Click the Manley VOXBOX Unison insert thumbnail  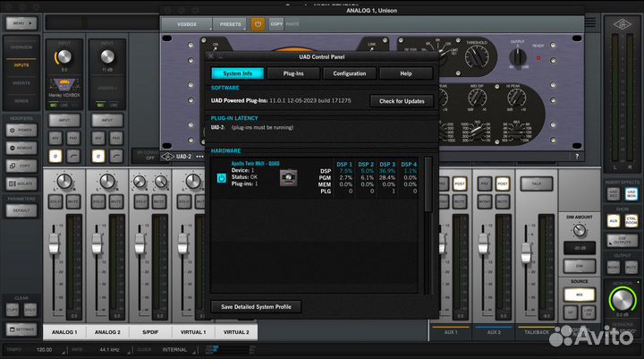[x=64, y=85]
